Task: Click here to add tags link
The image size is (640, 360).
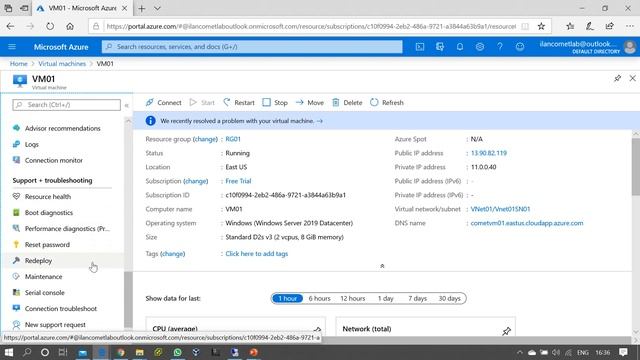Action: pos(257,253)
